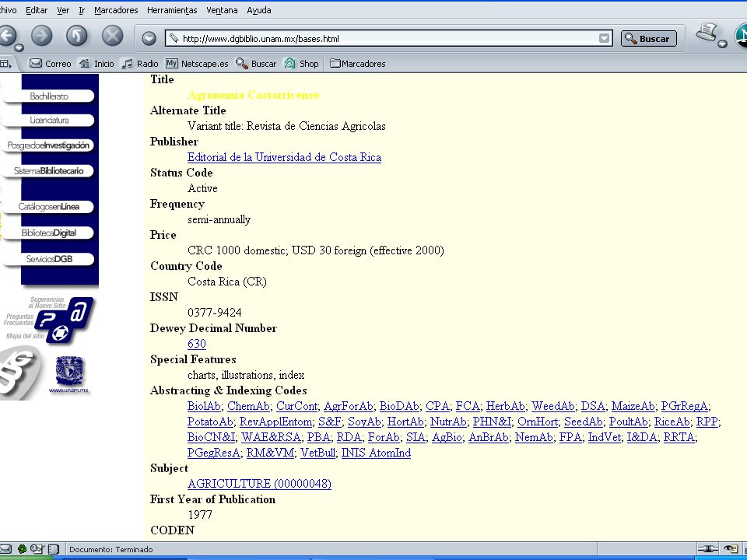Open the green flower Instant Messenger icon
Screen dimensions: 747x560
click(22, 549)
